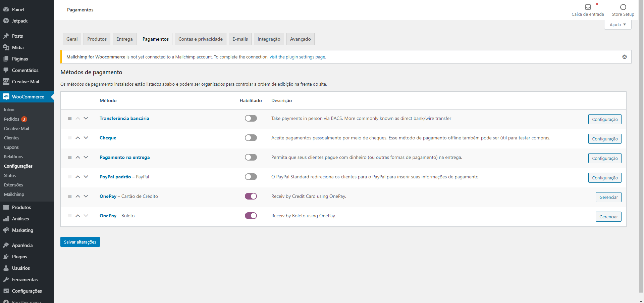Grab the drag handle for Pagamento na entrega

point(70,157)
